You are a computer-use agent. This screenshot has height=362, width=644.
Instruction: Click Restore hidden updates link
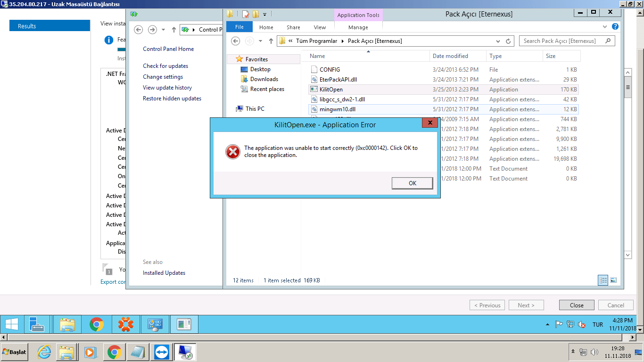(172, 99)
